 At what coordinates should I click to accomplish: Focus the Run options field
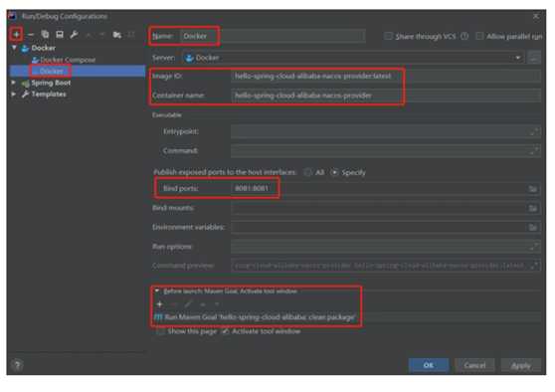[381, 247]
